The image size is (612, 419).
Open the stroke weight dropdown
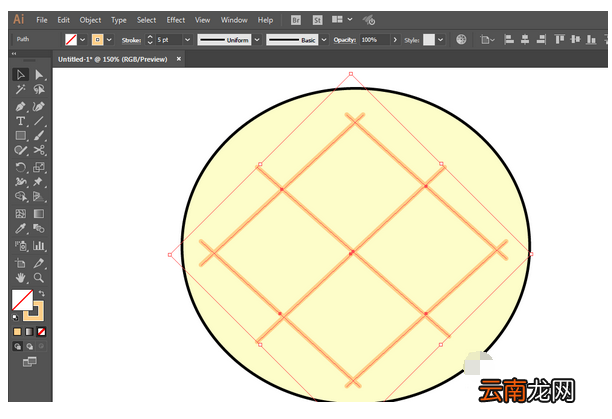coord(188,40)
